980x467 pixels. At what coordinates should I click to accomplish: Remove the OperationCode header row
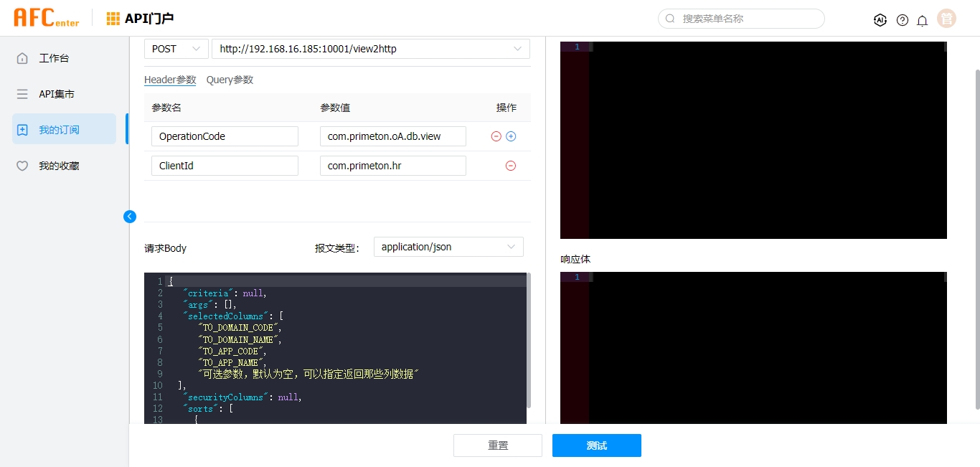[x=496, y=136]
